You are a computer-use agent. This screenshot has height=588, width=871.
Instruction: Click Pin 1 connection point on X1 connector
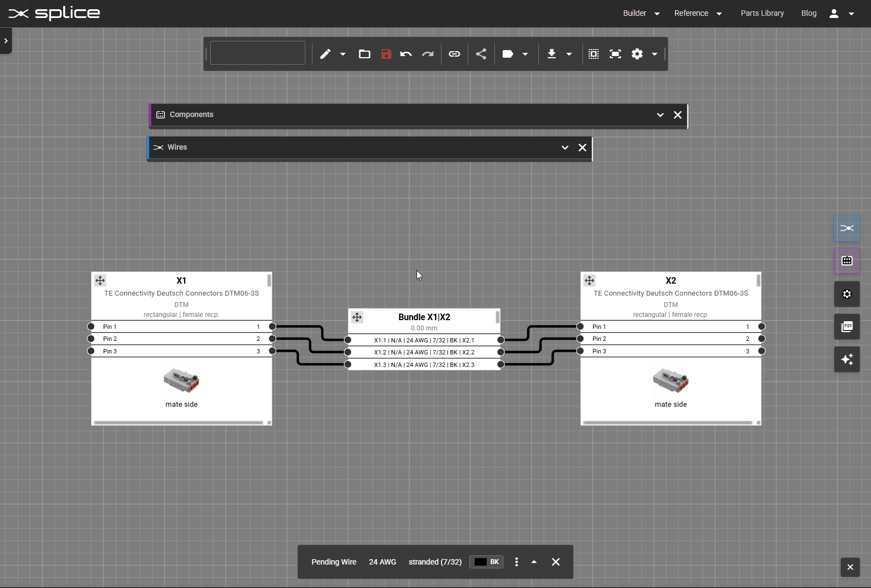point(90,327)
